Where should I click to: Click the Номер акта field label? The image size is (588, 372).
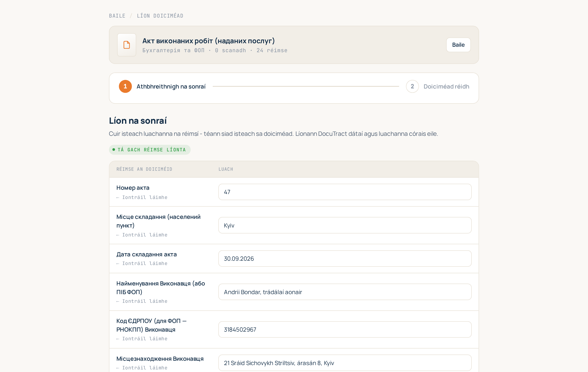133,188
